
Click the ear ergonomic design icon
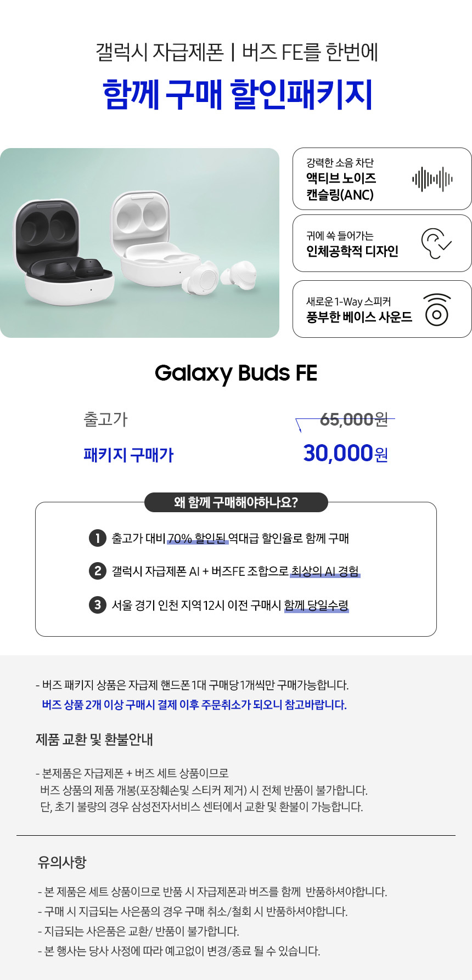coord(436,243)
